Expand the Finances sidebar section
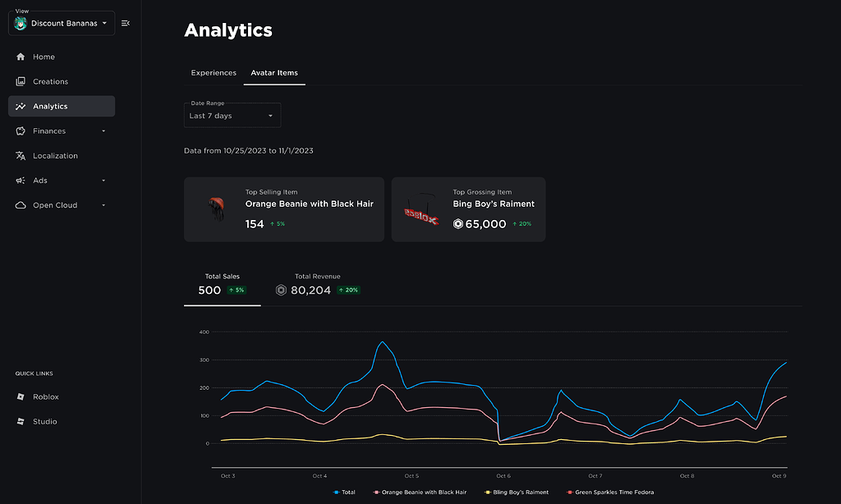The image size is (841, 504). [x=103, y=130]
